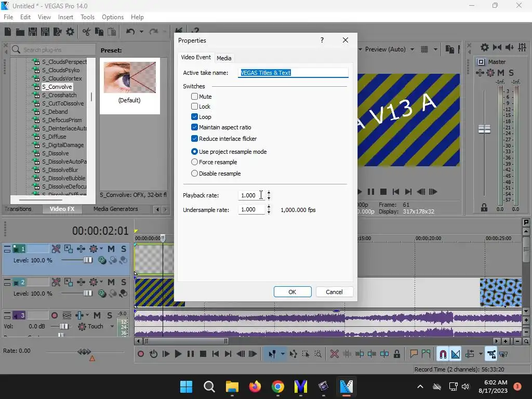Viewport: 532px width, 399px height.
Task: Click Cancel in the Properties dialog
Action: (x=334, y=292)
